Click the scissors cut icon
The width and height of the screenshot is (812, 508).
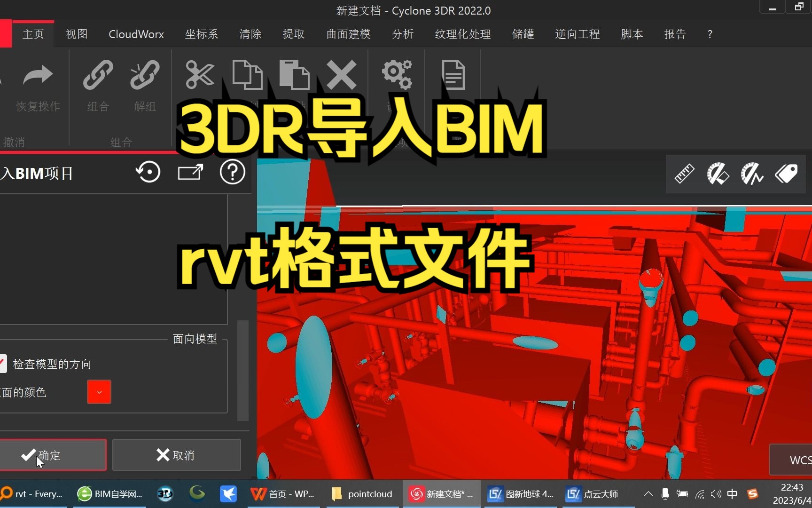200,74
